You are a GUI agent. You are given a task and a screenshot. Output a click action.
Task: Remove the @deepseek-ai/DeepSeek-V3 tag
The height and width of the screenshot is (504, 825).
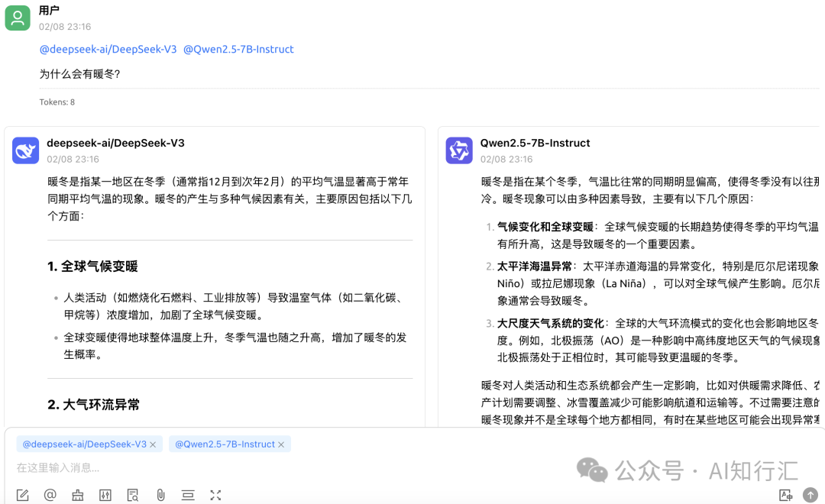click(153, 444)
